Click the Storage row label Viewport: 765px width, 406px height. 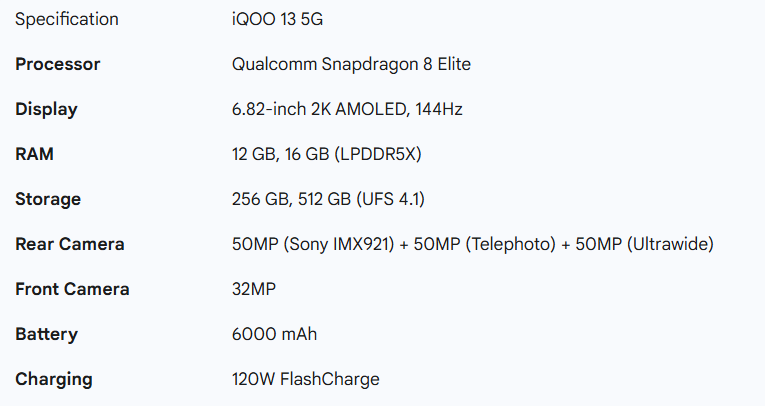pos(48,199)
